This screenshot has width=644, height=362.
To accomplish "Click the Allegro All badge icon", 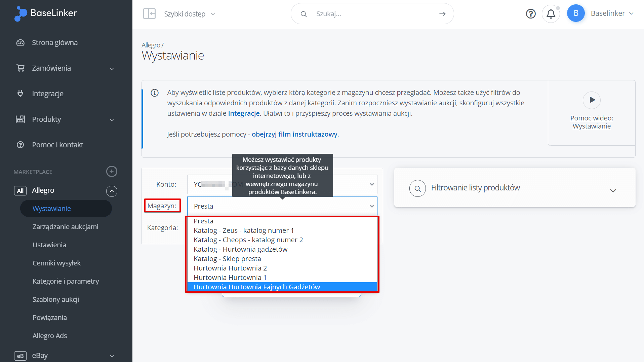I will click(x=20, y=191).
